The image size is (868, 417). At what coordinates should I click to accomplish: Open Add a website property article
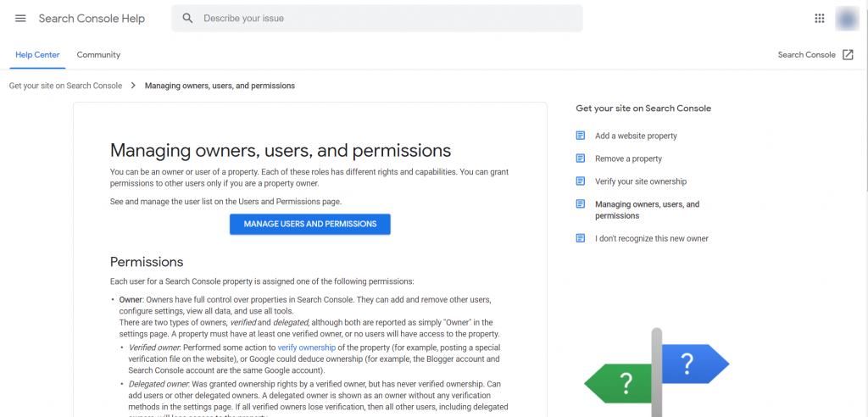[636, 136]
